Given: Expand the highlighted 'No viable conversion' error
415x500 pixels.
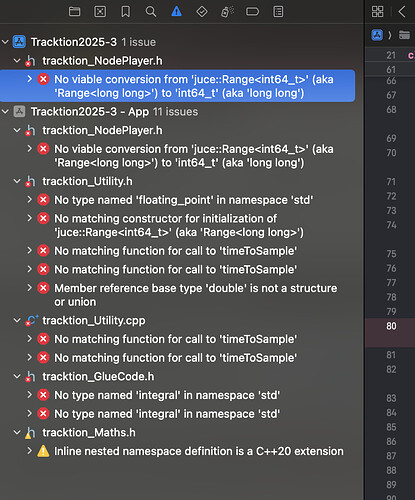Looking at the screenshot, I should tap(30, 79).
